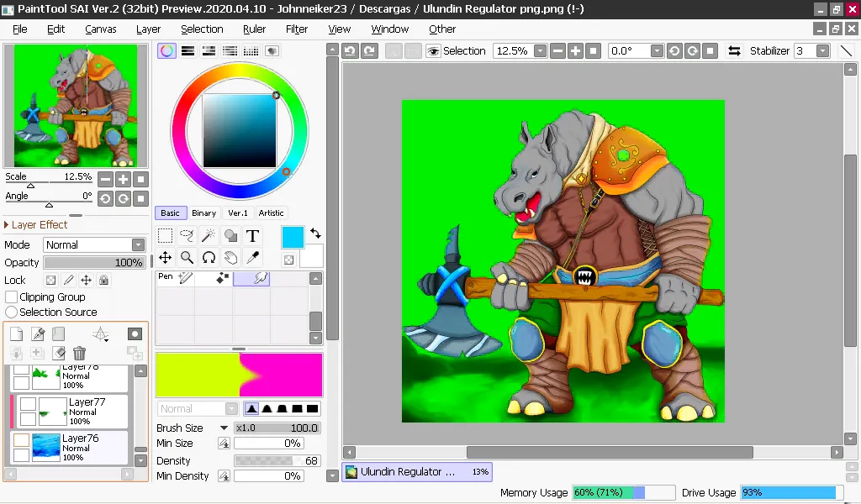Increase scale with navigator plus button

point(123,179)
